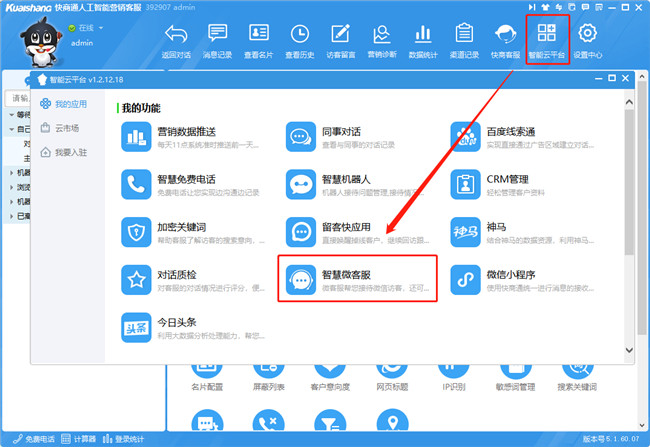Screen dimensions: 650x447
Task: Switch to the 云市场 tab
Action: (x=66, y=128)
